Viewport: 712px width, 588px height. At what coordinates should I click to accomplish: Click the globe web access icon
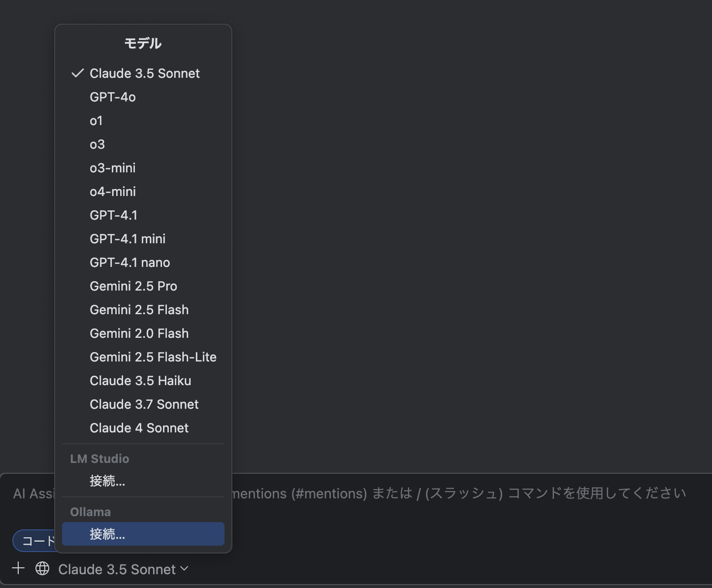click(42, 569)
